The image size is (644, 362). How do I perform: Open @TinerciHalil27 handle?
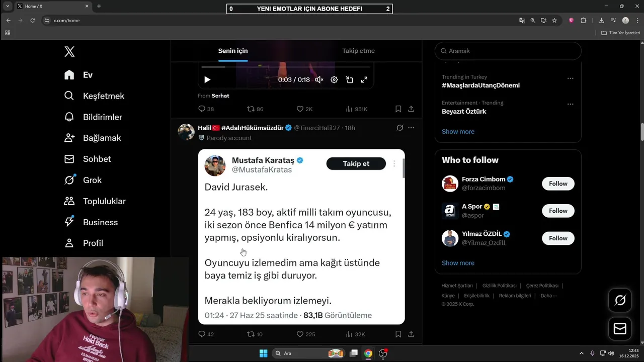[317, 128]
